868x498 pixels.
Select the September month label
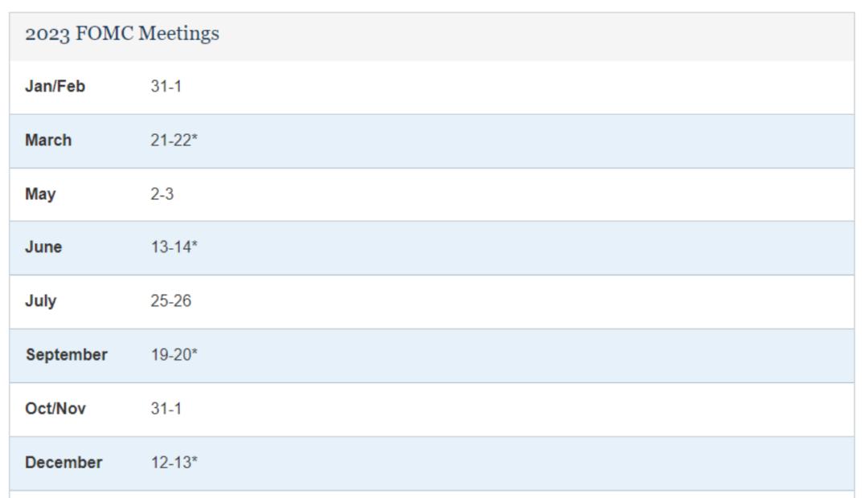pyautogui.click(x=67, y=355)
